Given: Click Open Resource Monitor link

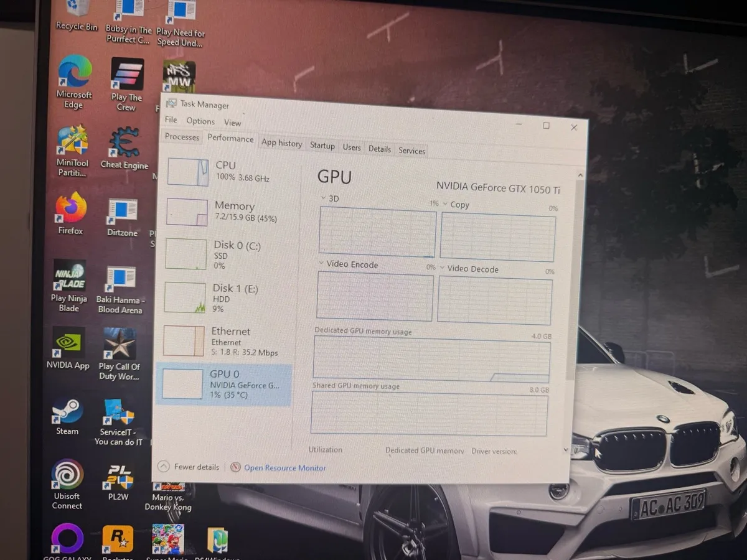Looking at the screenshot, I should 284,467.
